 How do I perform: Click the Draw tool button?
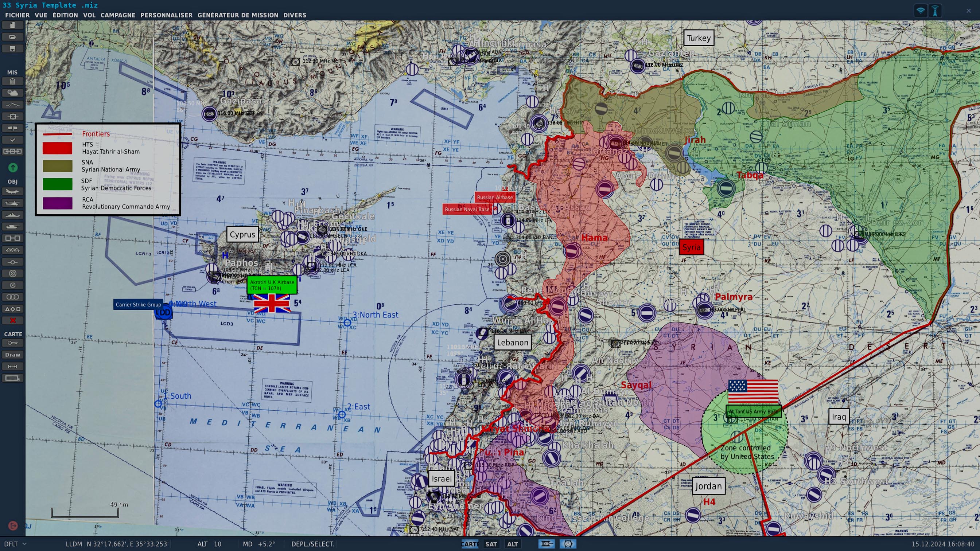(12, 355)
